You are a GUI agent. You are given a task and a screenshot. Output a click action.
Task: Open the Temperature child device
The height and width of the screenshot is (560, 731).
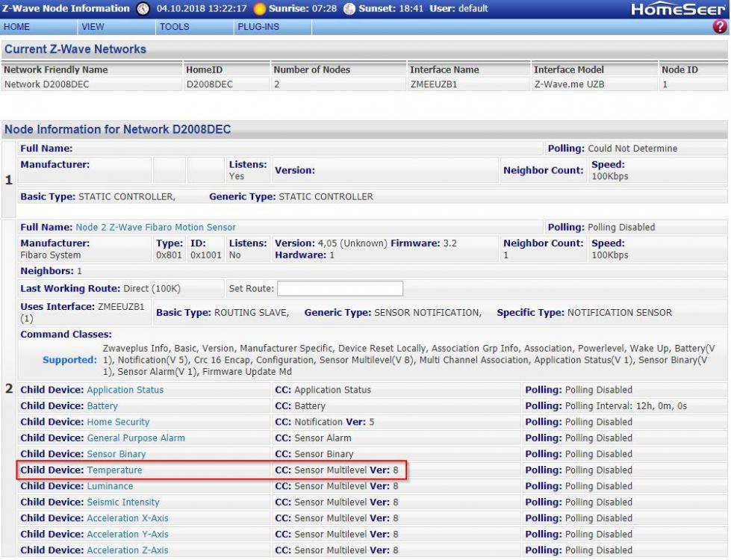coord(114,470)
